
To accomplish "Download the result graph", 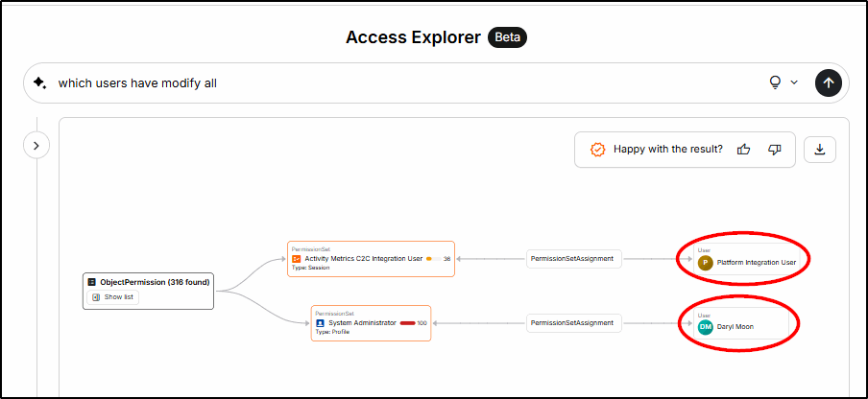I will click(x=820, y=149).
